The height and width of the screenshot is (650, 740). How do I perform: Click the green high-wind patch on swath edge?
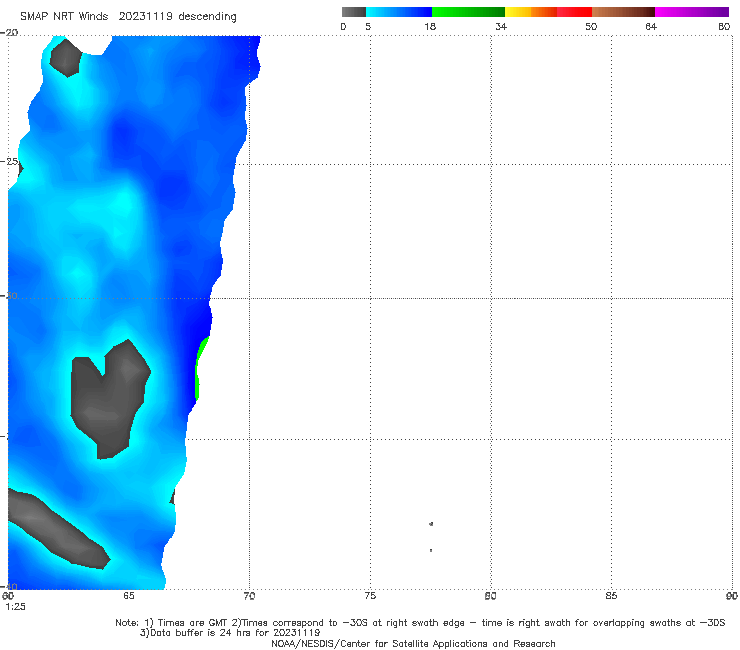coord(200,368)
